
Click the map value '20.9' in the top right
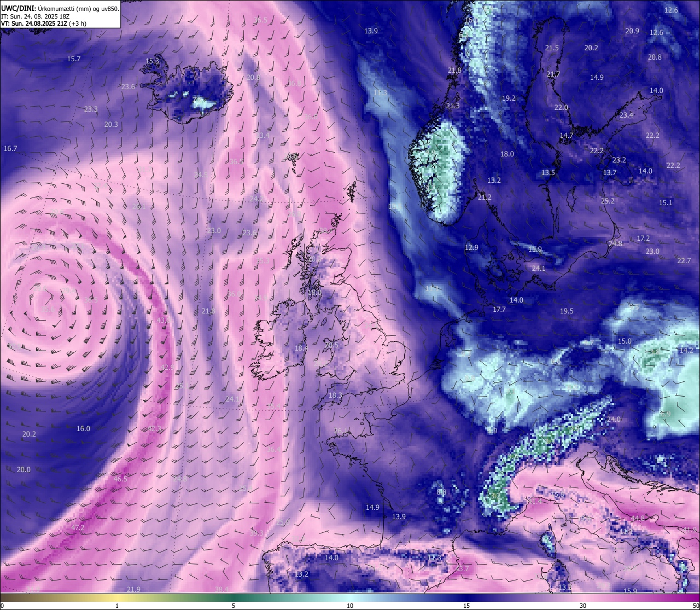pyautogui.click(x=632, y=31)
